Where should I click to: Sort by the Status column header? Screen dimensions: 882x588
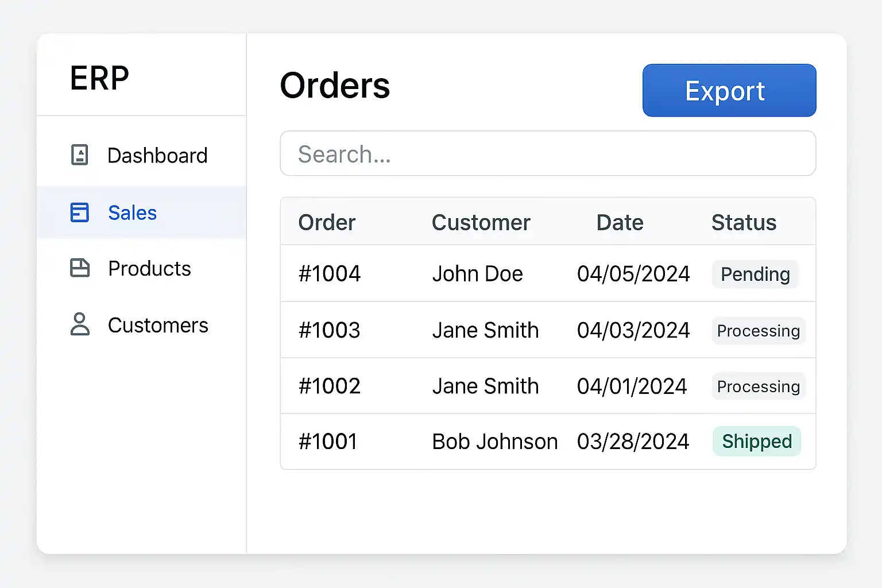744,223
